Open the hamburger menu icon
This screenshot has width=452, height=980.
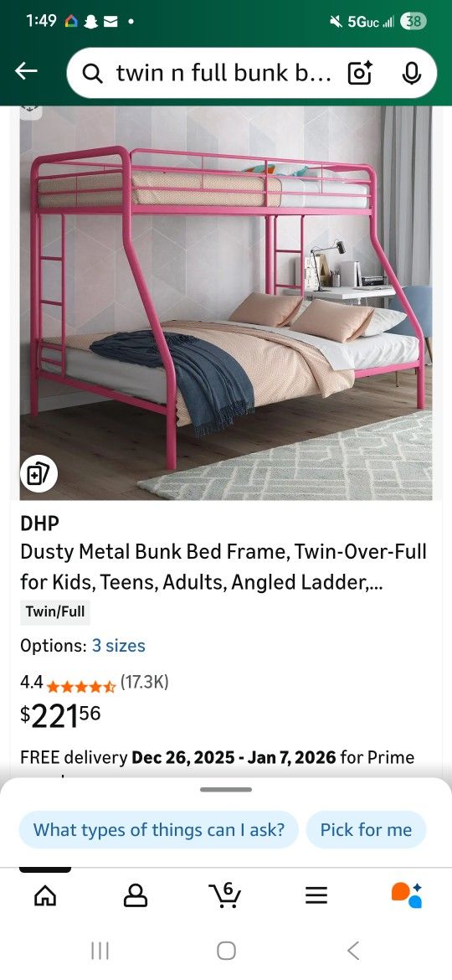(316, 896)
